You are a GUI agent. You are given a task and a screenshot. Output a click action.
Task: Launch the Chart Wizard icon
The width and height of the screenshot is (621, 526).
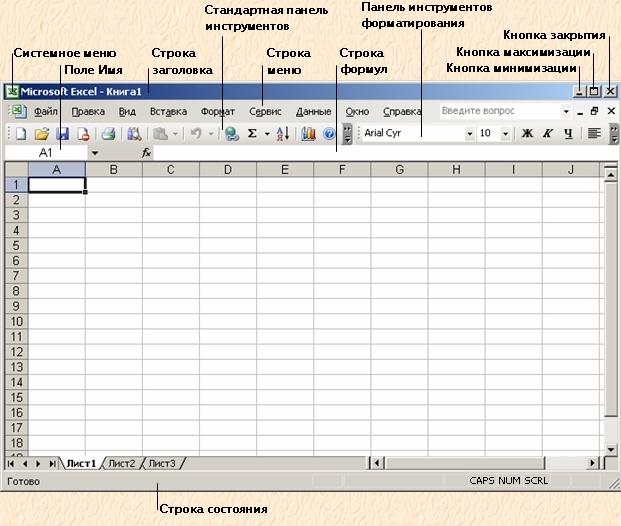tap(308, 134)
